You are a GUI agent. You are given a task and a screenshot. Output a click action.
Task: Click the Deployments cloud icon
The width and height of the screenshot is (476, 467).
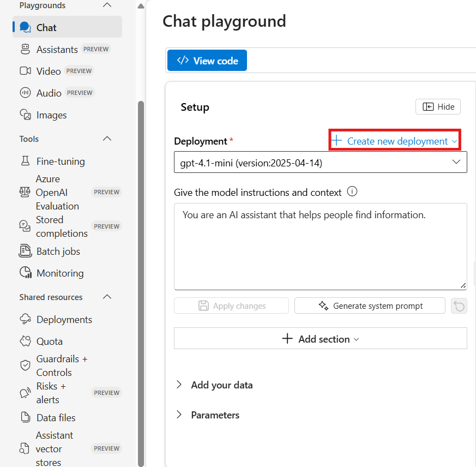tap(25, 319)
